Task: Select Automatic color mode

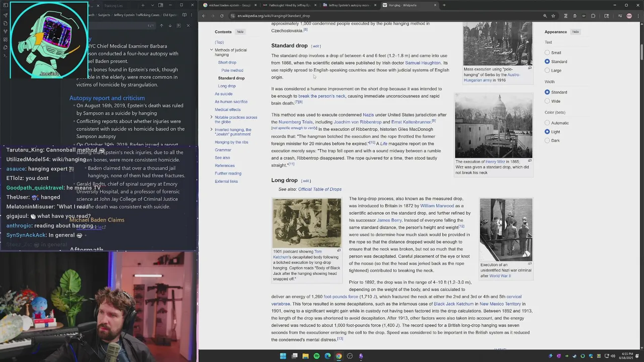Action: pos(547,123)
